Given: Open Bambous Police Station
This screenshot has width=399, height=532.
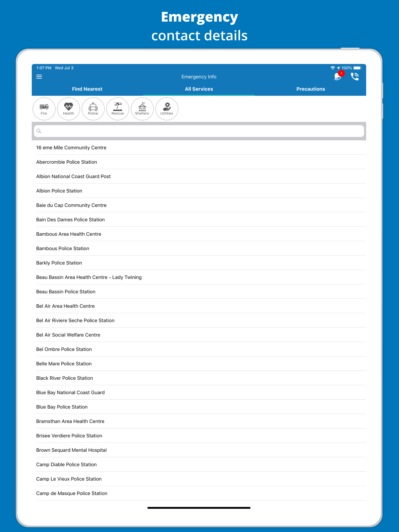Looking at the screenshot, I should 199,249.
